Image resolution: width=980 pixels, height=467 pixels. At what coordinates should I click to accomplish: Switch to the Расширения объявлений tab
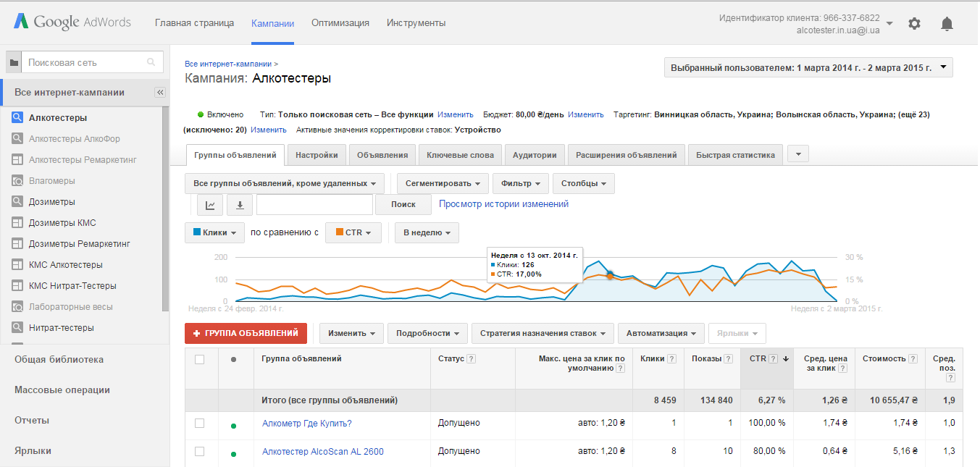pyautogui.click(x=627, y=155)
